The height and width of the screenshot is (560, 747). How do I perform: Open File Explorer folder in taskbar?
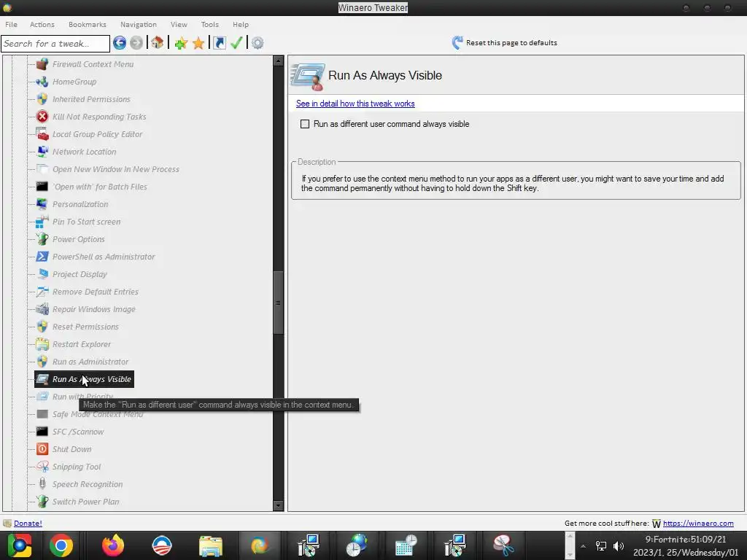click(x=211, y=546)
